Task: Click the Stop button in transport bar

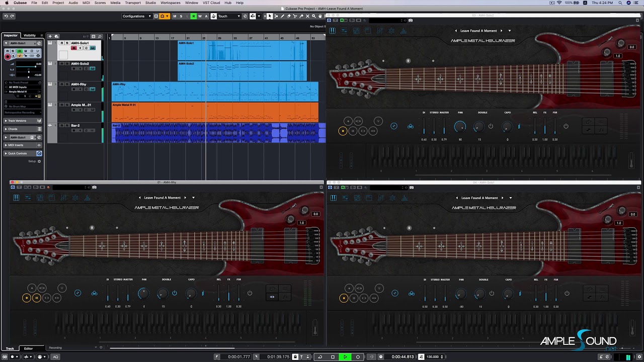Action: point(333,357)
